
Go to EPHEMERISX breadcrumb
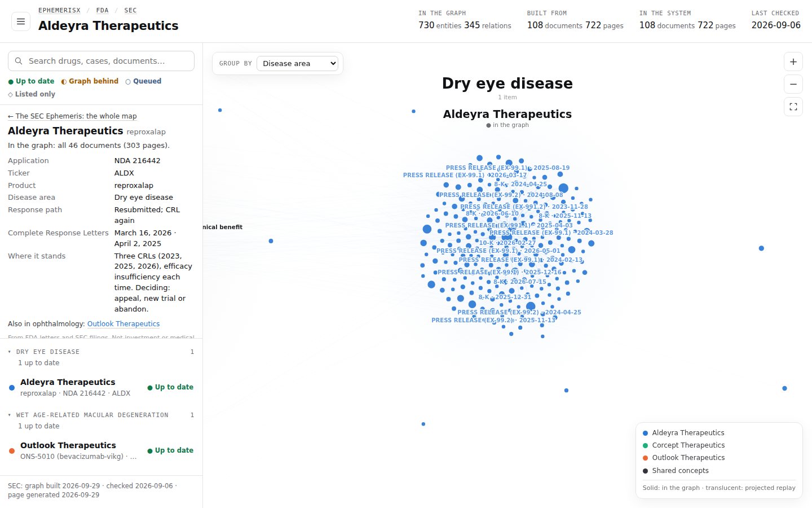[x=59, y=10]
